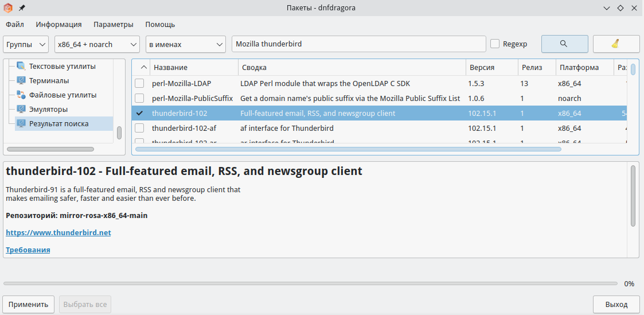Click the Применить button
This screenshot has height=315, width=644.
pos(29,305)
